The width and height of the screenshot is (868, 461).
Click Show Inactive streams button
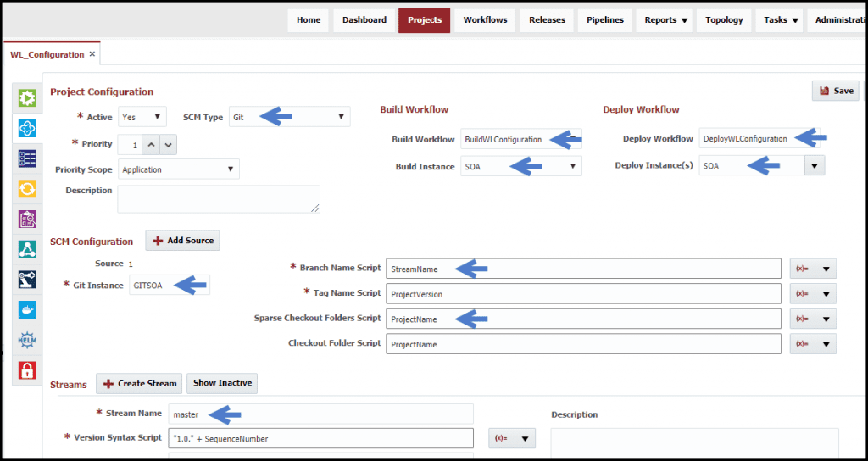222,383
